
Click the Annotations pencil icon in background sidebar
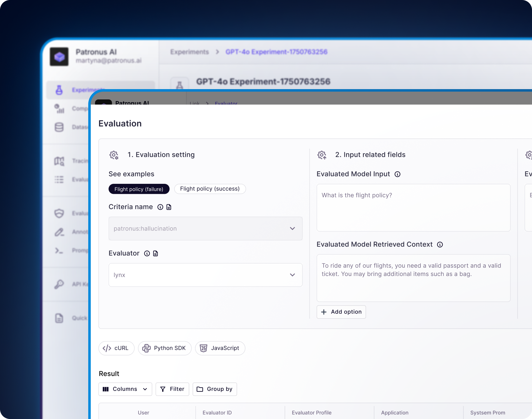(x=59, y=232)
